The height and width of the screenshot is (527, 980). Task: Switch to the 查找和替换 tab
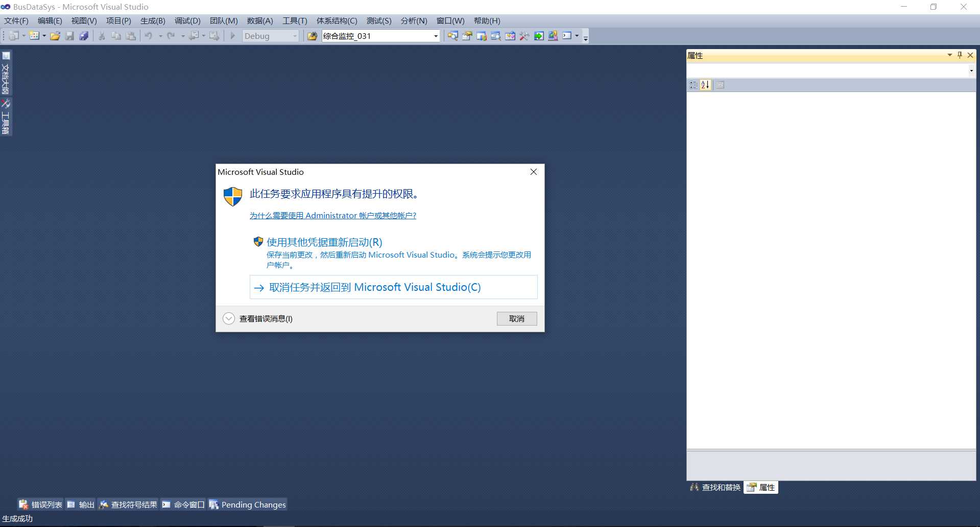click(715, 488)
